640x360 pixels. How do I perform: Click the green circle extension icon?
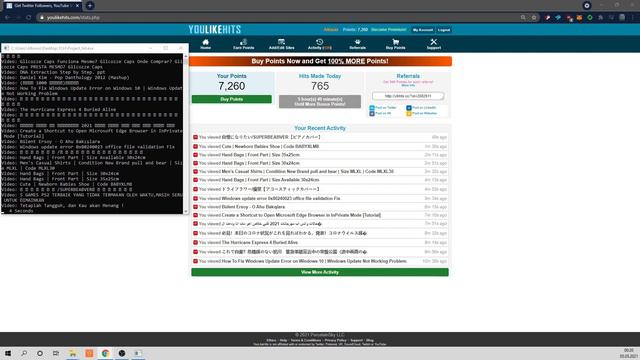click(x=590, y=18)
